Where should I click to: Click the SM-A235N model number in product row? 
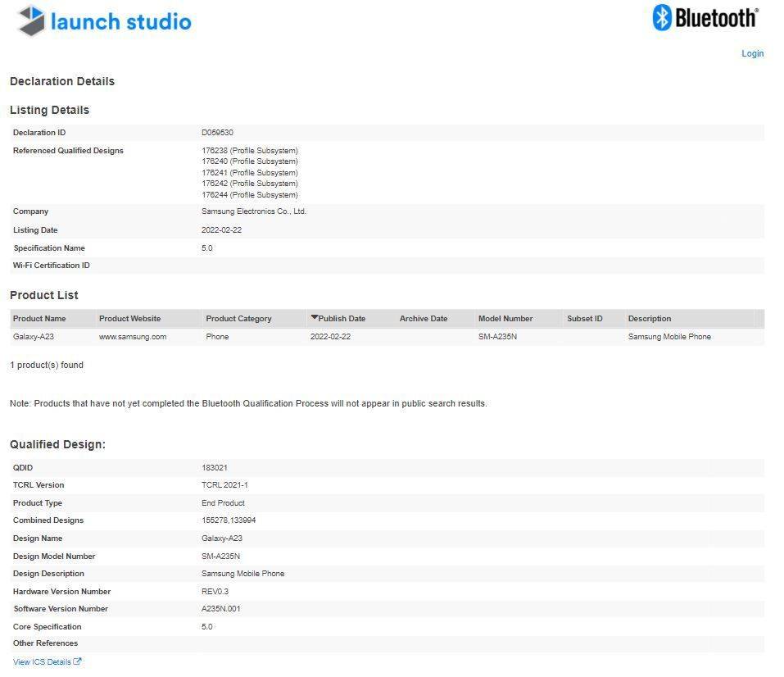[497, 337]
